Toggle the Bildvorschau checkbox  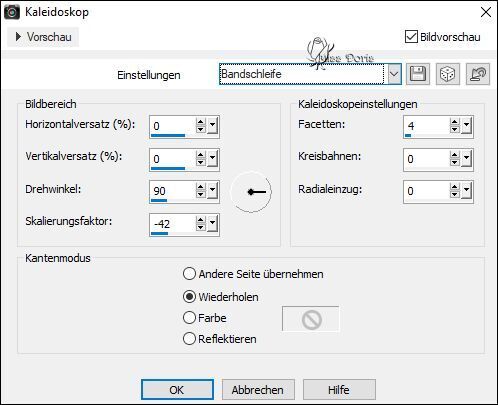pos(411,37)
